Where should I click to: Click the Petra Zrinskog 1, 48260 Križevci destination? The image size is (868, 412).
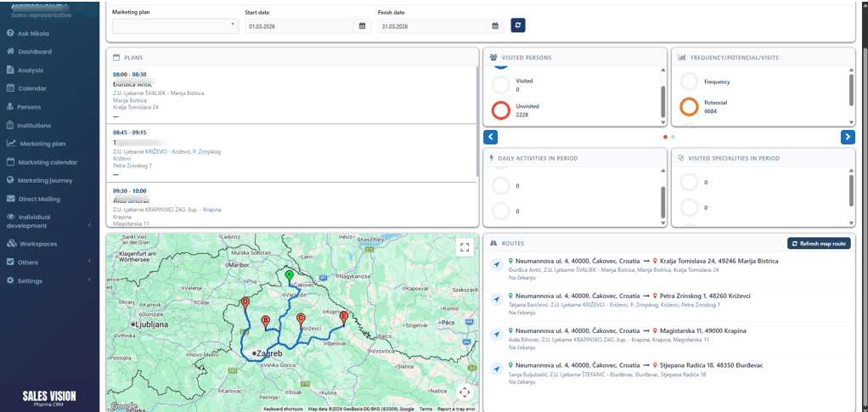(x=705, y=296)
